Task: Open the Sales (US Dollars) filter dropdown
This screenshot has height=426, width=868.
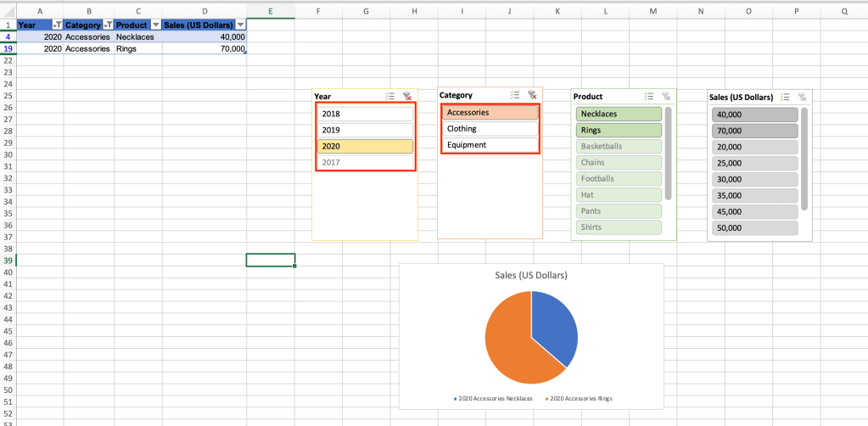Action: pos(240,25)
